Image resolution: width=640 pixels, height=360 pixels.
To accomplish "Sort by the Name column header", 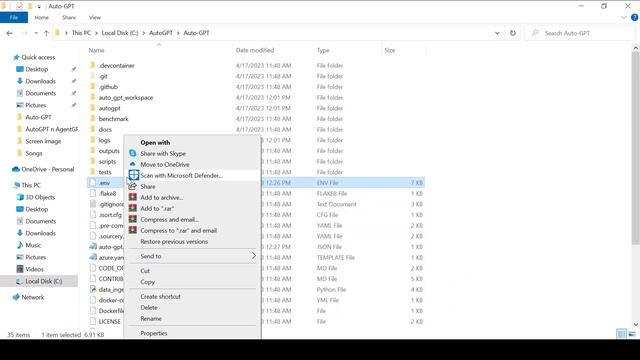I will tap(96, 50).
